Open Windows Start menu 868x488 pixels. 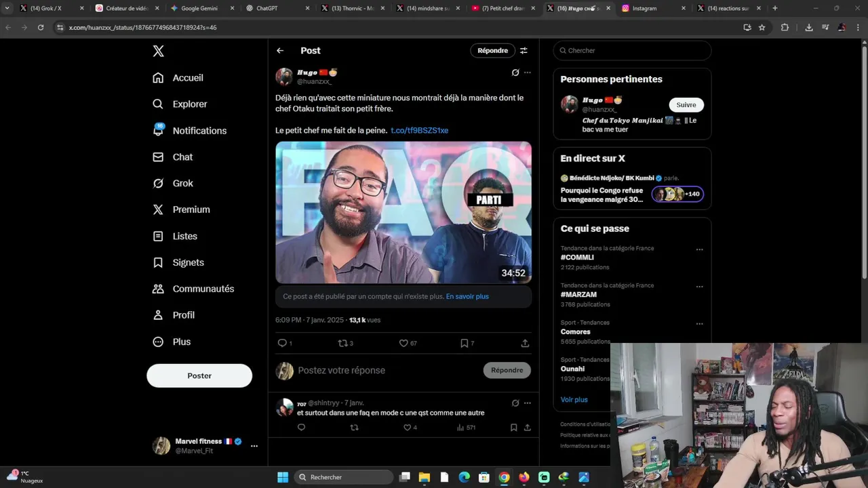(x=283, y=477)
